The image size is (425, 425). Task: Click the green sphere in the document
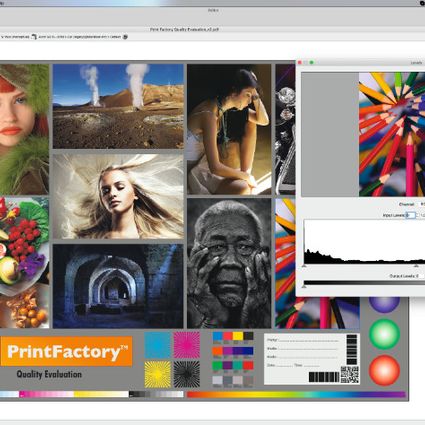pos(384,334)
